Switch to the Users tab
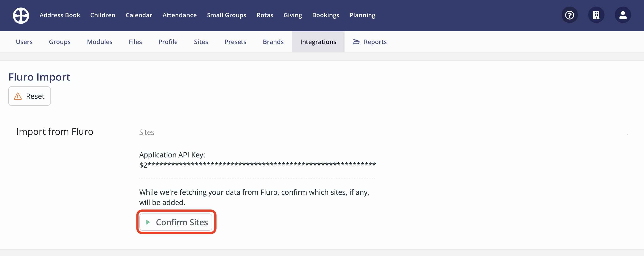The width and height of the screenshot is (644, 256). tap(24, 41)
